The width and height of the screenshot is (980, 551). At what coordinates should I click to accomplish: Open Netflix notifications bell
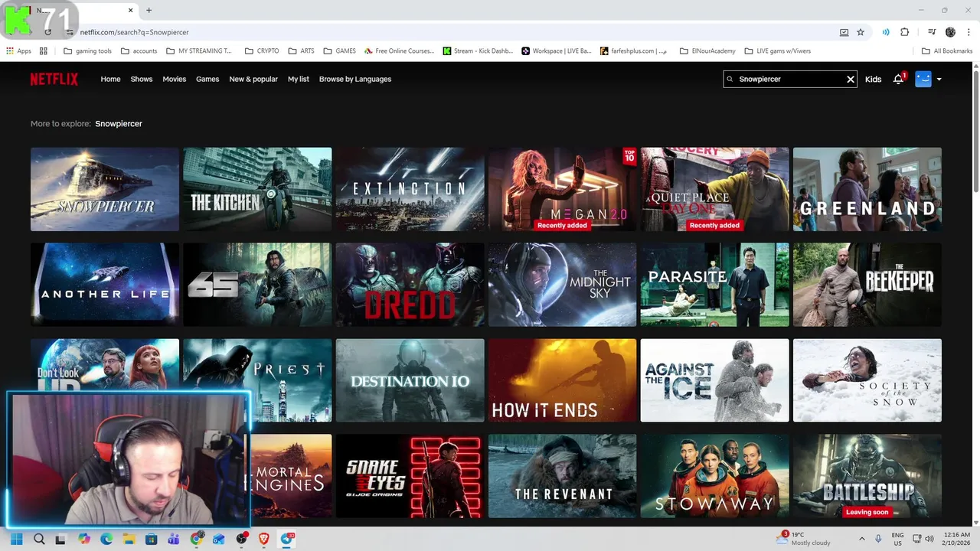[899, 79]
